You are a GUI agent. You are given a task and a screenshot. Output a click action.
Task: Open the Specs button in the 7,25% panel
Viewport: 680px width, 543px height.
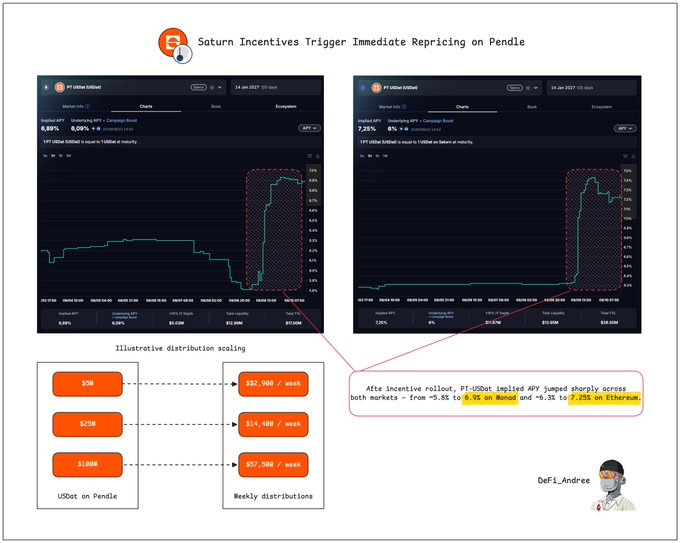click(x=515, y=88)
